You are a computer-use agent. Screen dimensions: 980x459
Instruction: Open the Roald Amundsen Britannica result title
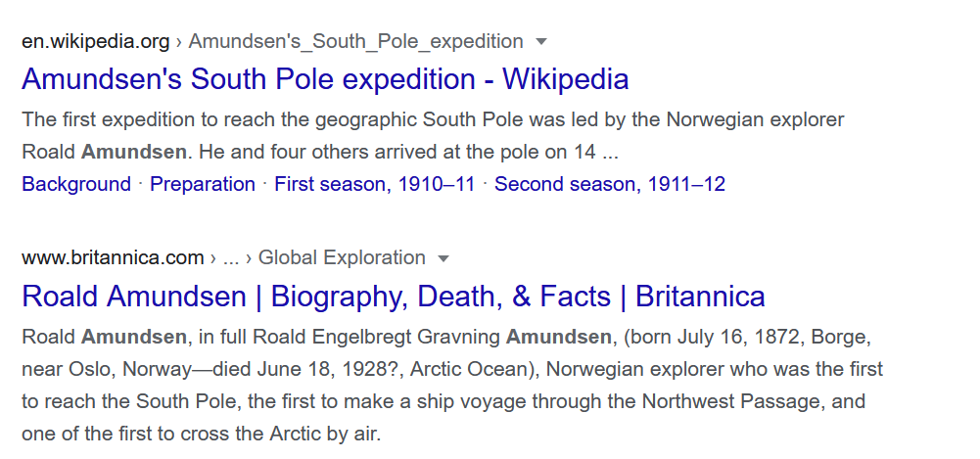pos(393,296)
